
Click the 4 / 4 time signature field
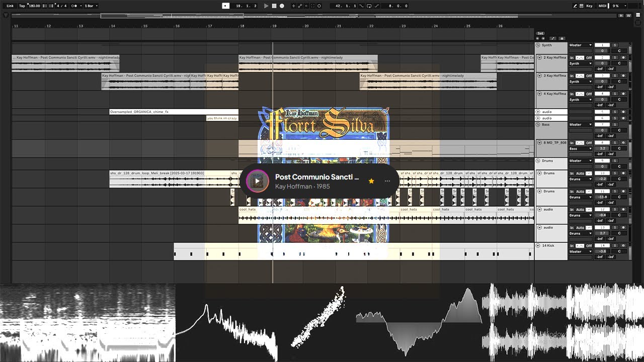tap(61, 6)
